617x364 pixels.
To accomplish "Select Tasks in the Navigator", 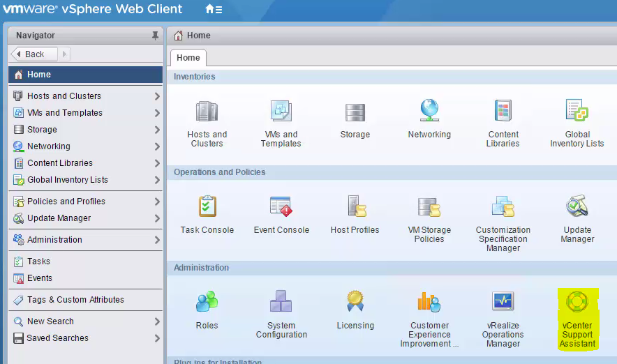I will click(x=85, y=261).
